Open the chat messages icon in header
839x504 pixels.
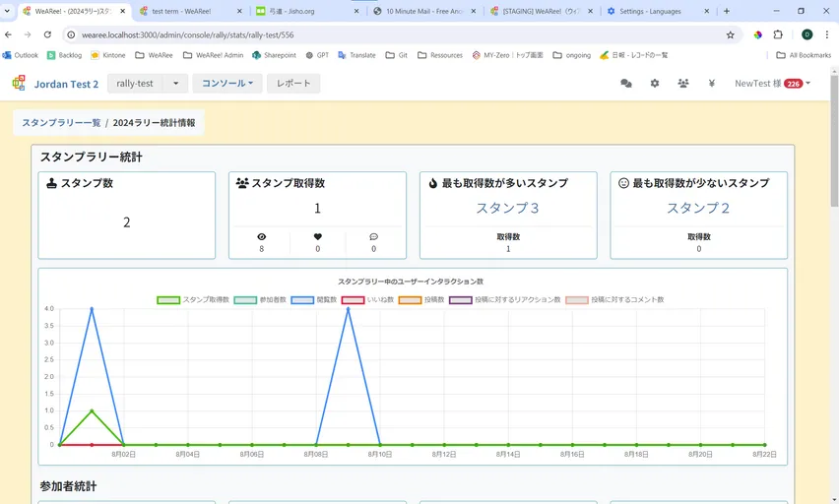[625, 84]
